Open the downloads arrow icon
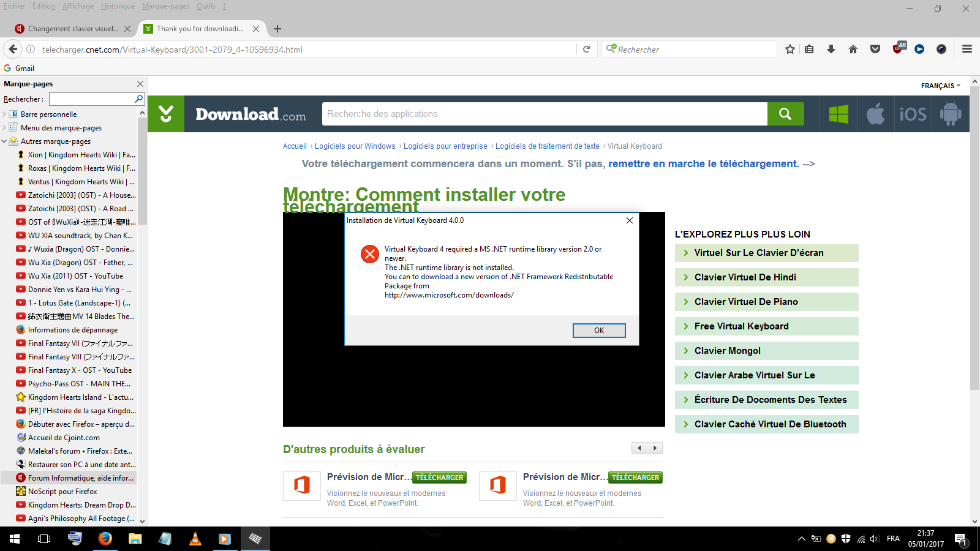The width and height of the screenshot is (980, 551). pos(831,49)
